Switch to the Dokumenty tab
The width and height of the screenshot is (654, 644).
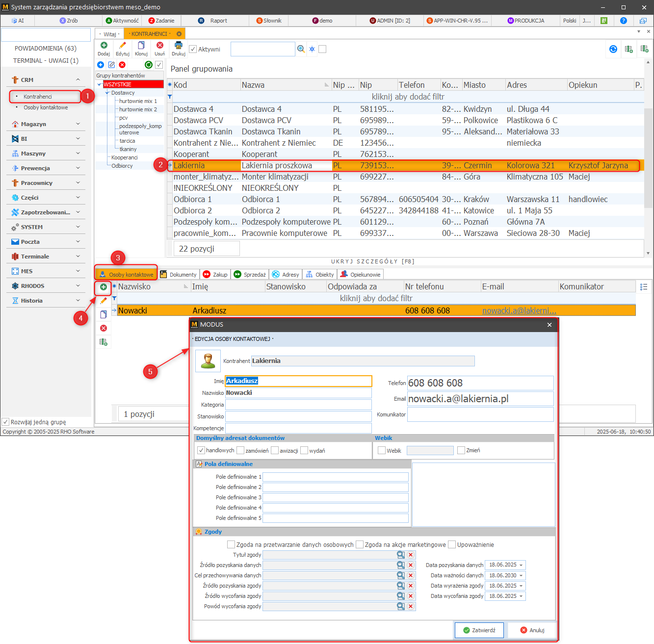pos(179,275)
